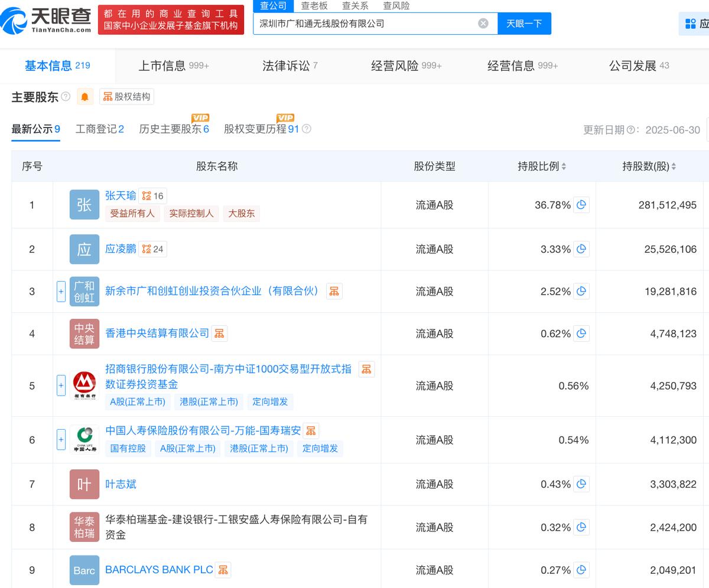Sort by 持股数(股) column
709x588 pixels.
tap(649, 166)
